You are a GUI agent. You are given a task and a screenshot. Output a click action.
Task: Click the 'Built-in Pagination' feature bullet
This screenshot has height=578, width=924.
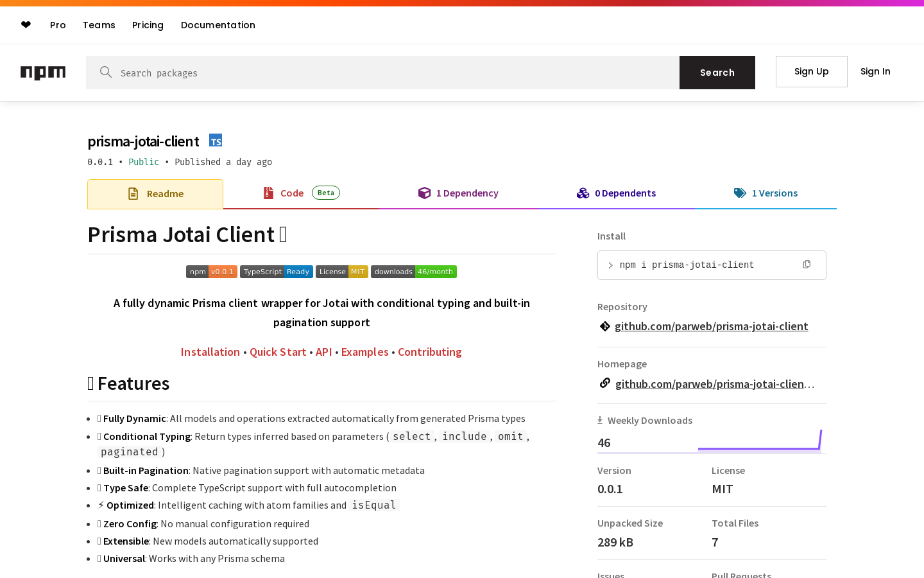tap(261, 471)
